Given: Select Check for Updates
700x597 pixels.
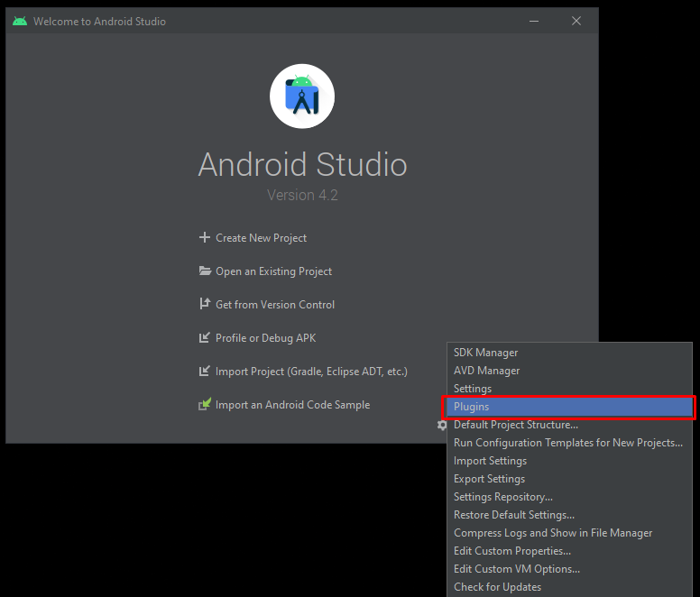Looking at the screenshot, I should pos(569,587).
